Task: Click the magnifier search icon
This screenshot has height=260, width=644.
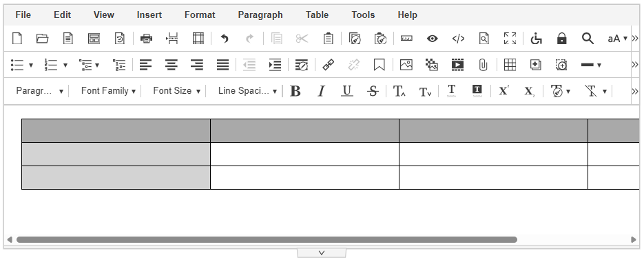Action: click(x=588, y=39)
